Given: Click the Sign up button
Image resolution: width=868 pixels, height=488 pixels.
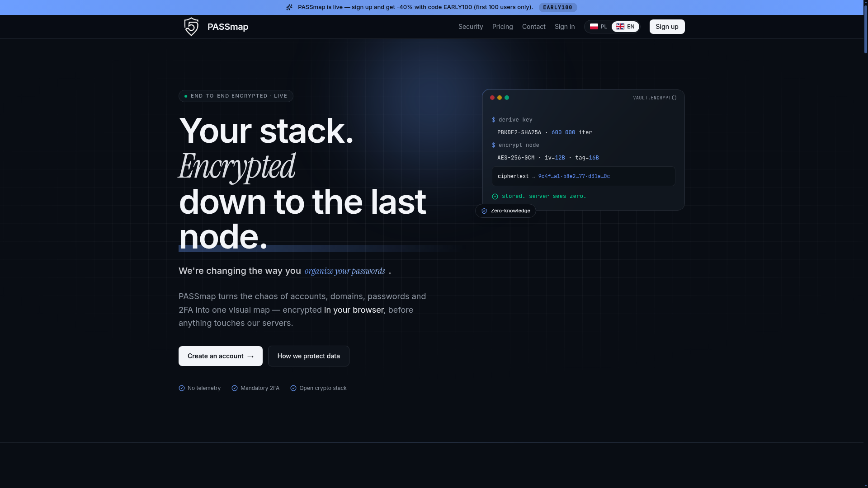Looking at the screenshot, I should [x=667, y=27].
